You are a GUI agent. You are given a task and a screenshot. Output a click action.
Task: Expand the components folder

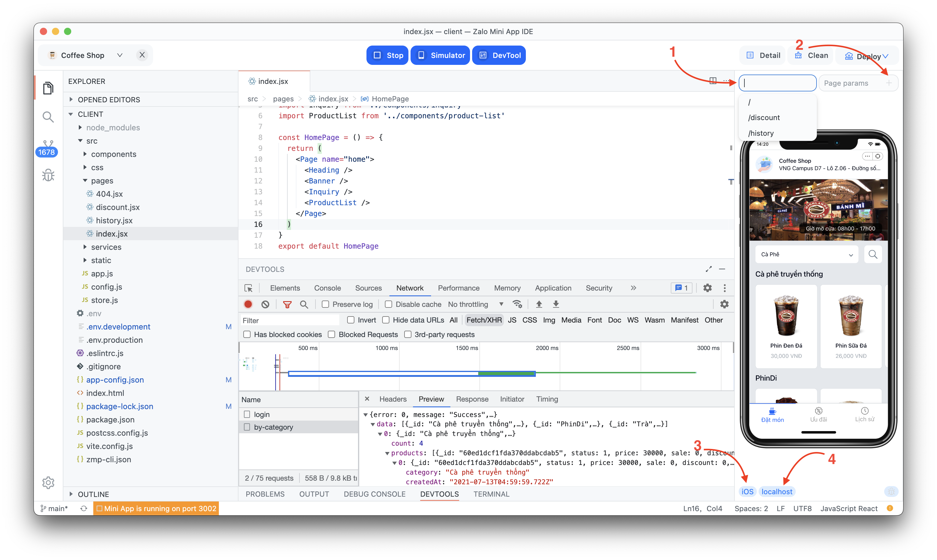pyautogui.click(x=85, y=154)
